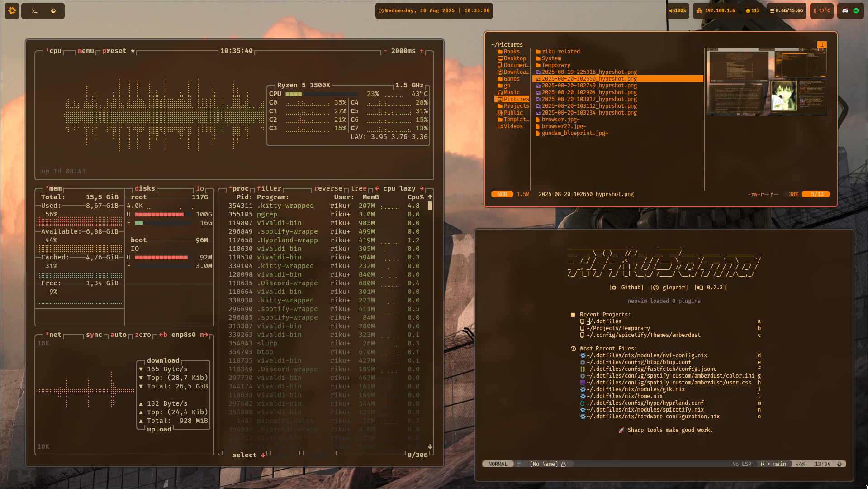Toggle lazy CPU mode in proc panel
868x489 pixels.
click(x=407, y=189)
